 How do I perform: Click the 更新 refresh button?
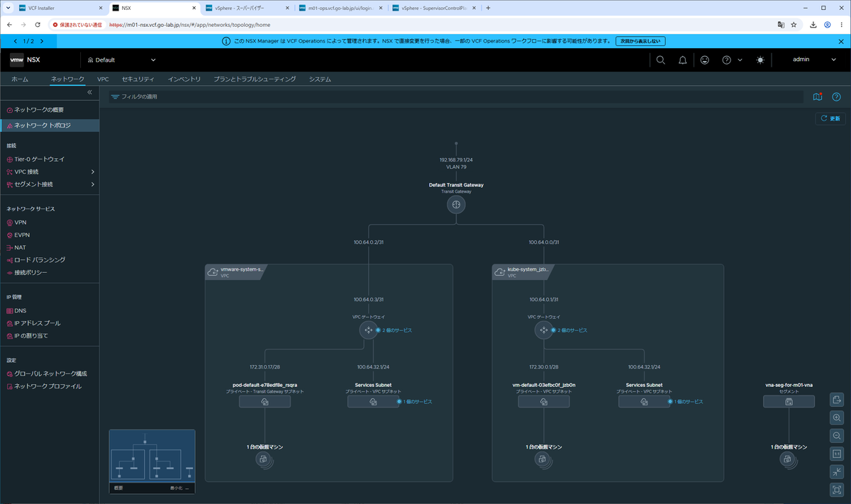[x=830, y=118]
